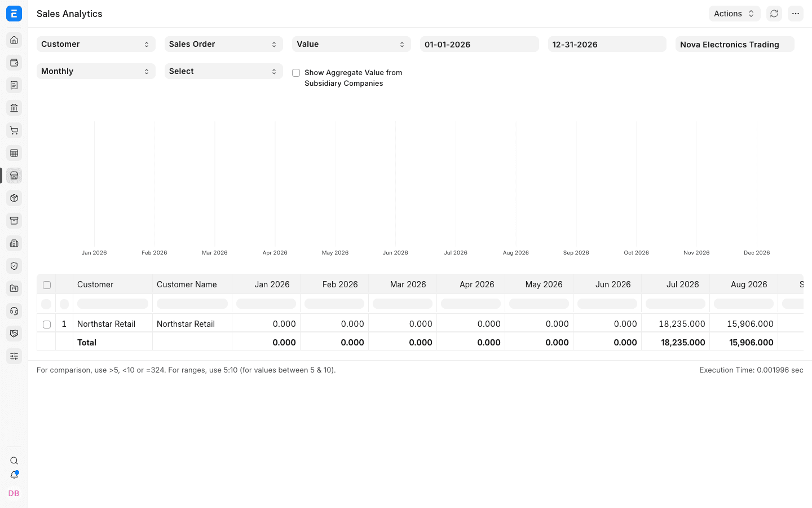Open the handshake icon in sidebar
Image resolution: width=812 pixels, height=508 pixels.
pyautogui.click(x=14, y=334)
